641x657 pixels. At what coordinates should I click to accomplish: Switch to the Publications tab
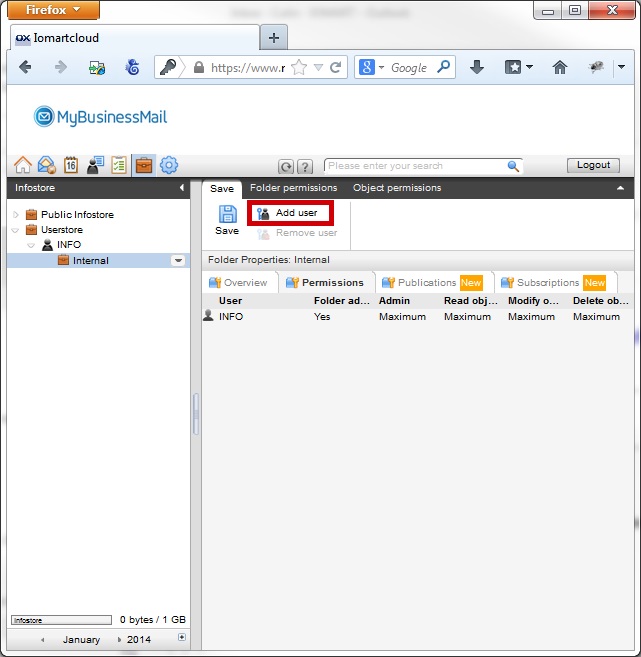432,282
